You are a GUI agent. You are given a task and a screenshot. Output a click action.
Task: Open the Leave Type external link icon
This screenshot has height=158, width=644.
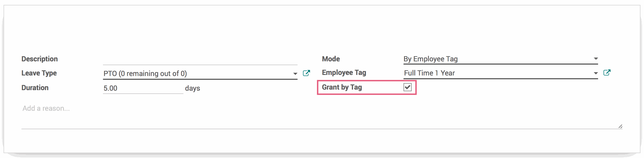(x=307, y=73)
